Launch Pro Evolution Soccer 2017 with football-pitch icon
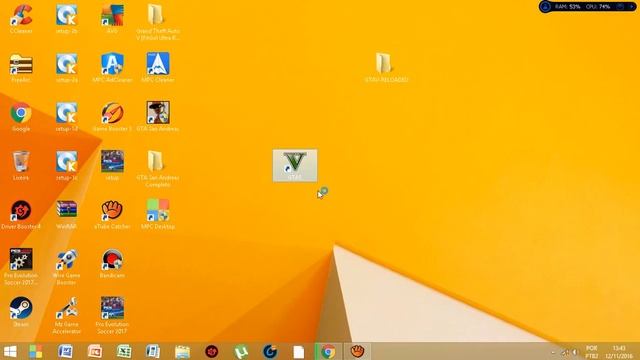 click(x=112, y=315)
